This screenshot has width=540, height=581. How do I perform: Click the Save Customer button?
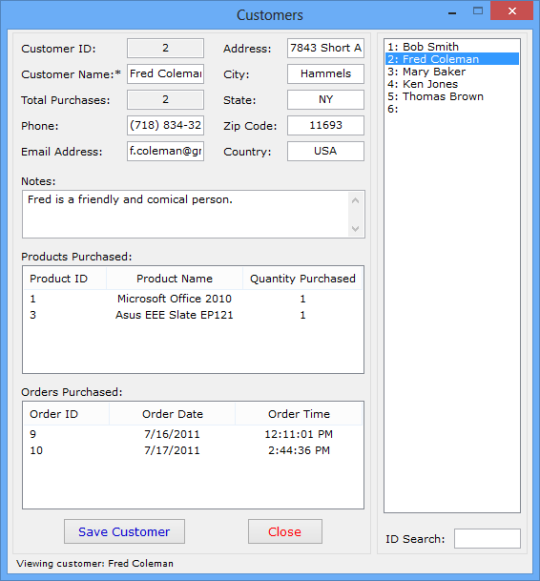click(124, 531)
